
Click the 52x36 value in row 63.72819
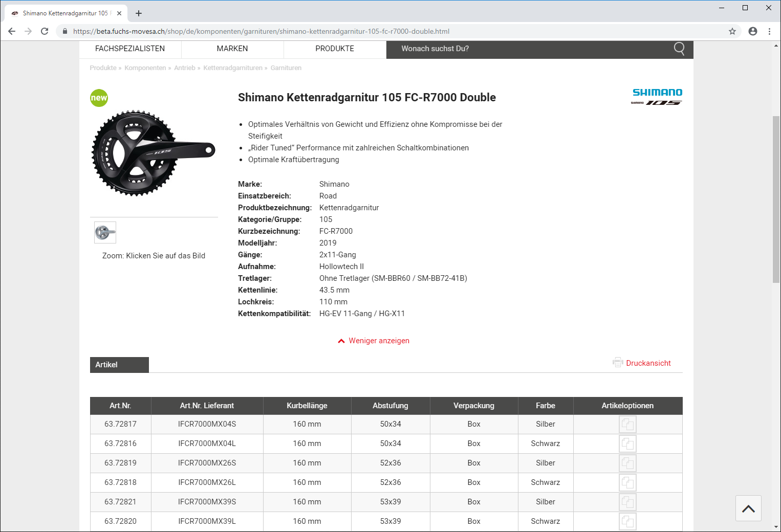390,463
